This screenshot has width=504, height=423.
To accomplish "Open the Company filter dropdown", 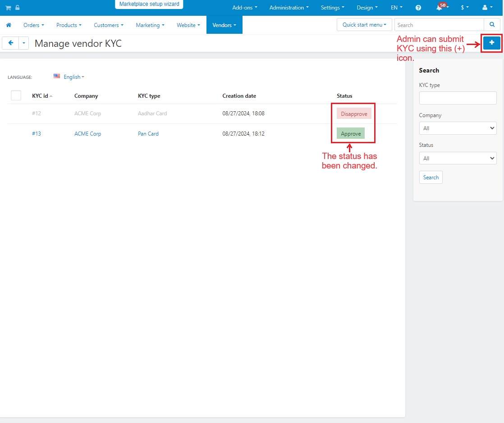I will (x=458, y=128).
